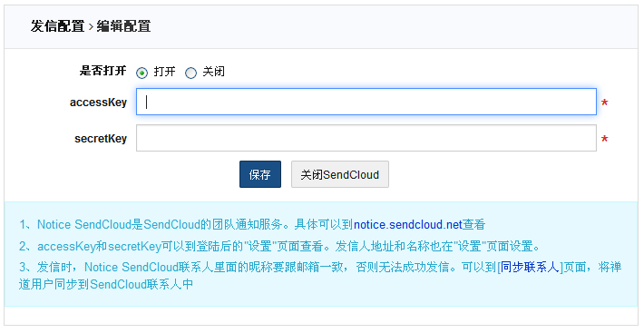The height and width of the screenshot is (333, 644).
Task: Click the 保存 button
Action: [x=260, y=174]
